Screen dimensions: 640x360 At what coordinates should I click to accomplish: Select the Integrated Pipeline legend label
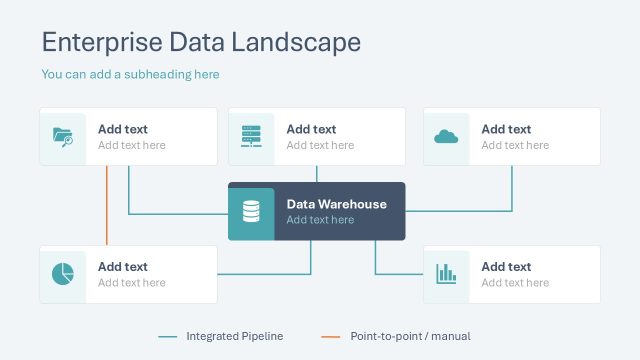(235, 336)
